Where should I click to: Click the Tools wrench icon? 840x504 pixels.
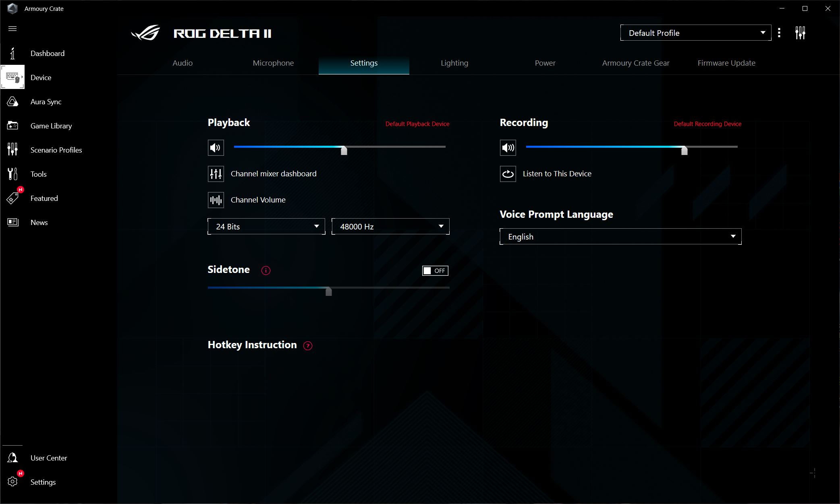(12, 174)
